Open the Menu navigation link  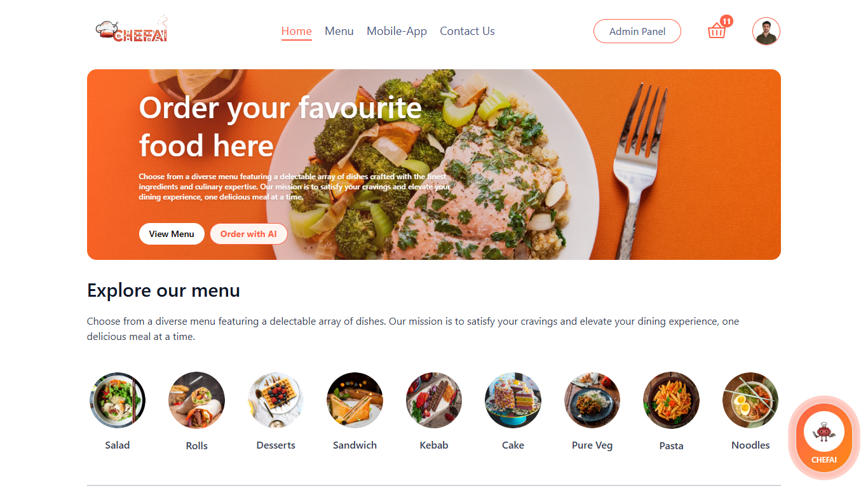pyautogui.click(x=339, y=31)
